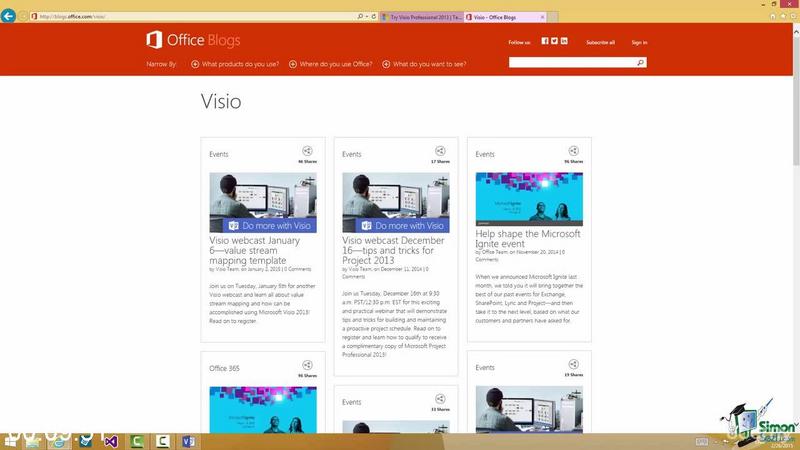Expand What do you want to see filter
Viewport: 800px width, 450px height.
tap(424, 64)
